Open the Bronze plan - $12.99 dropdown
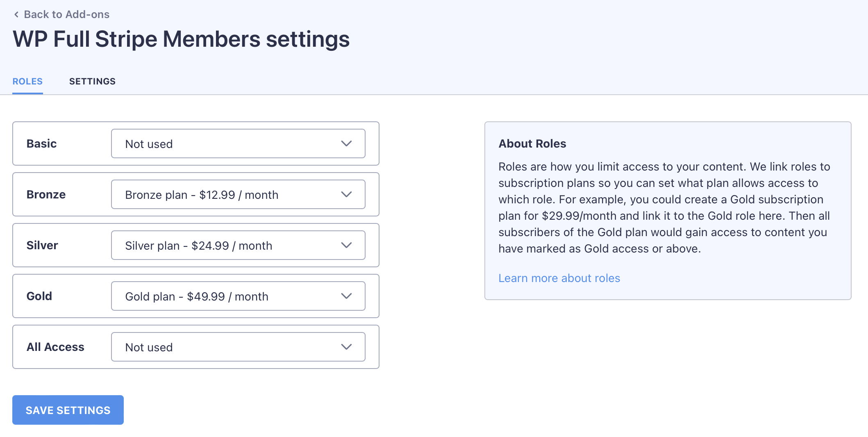This screenshot has height=437, width=868. pyautogui.click(x=238, y=195)
